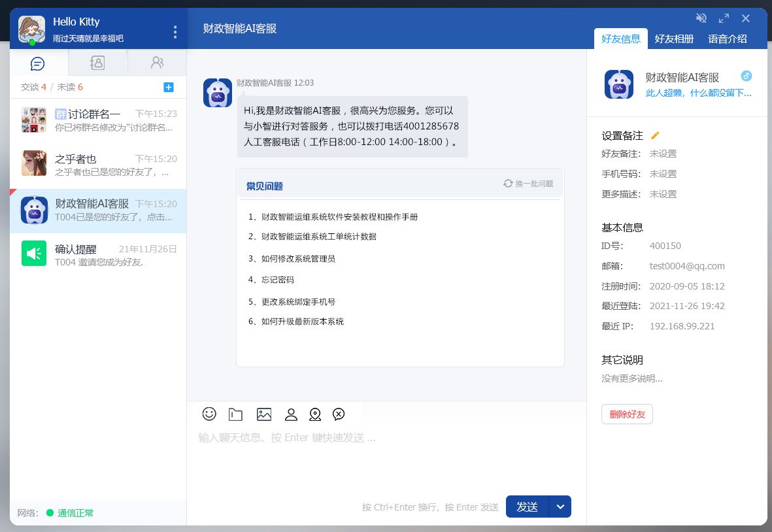Click the circled X icon in chat toolbar
Viewport: 772px width, 532px height.
click(x=339, y=414)
